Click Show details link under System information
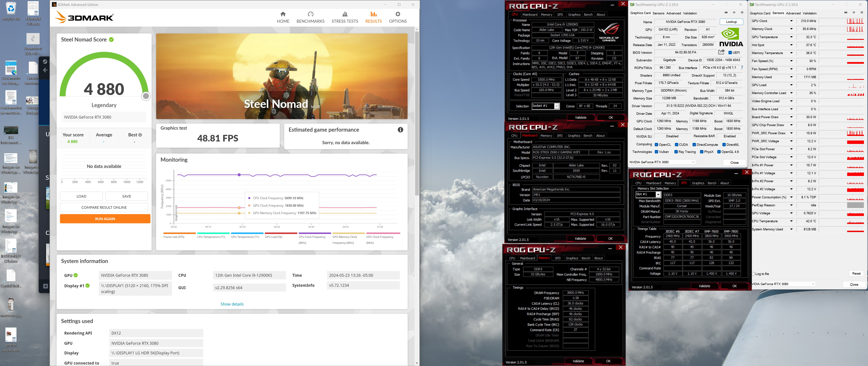This screenshot has height=366, width=868. [x=232, y=304]
